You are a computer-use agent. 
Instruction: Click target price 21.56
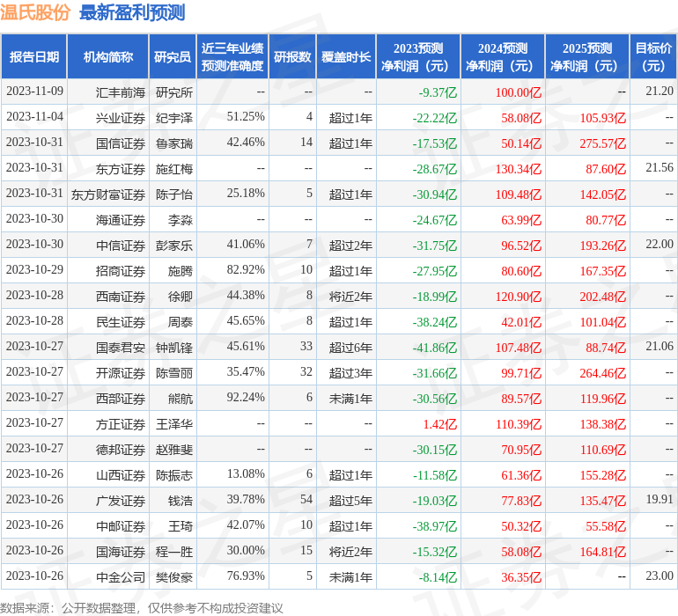(660, 167)
